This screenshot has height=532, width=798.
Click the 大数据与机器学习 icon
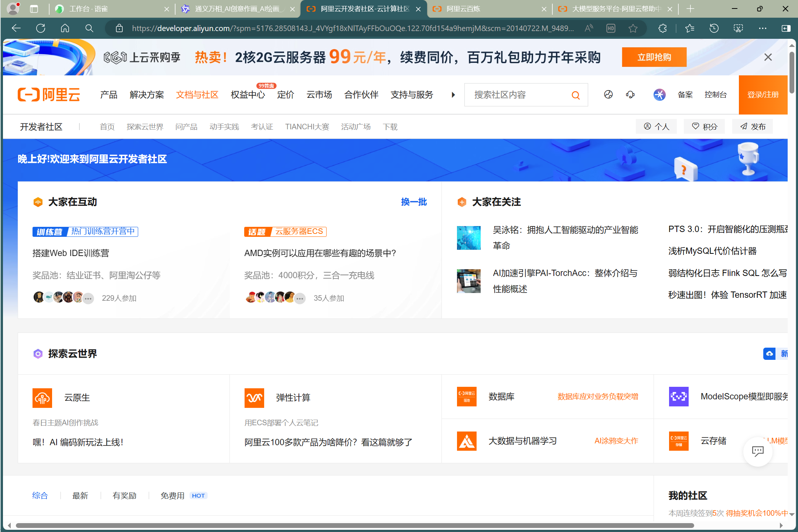coord(467,441)
